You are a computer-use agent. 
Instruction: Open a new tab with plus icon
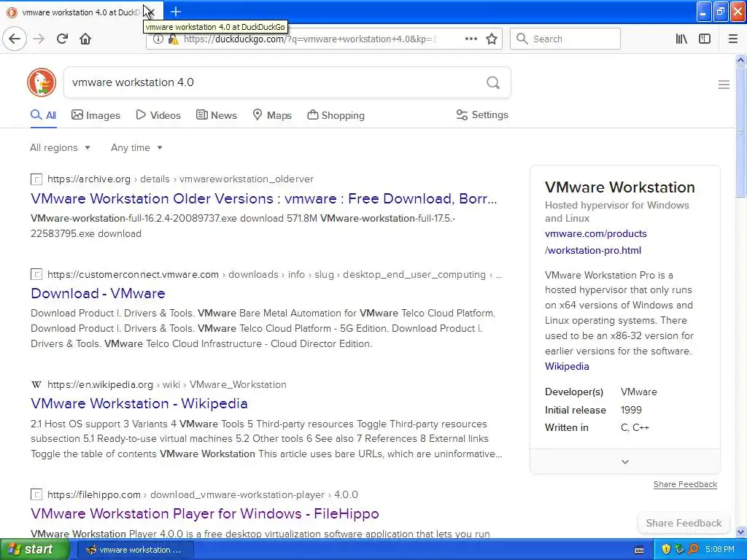coord(176,12)
